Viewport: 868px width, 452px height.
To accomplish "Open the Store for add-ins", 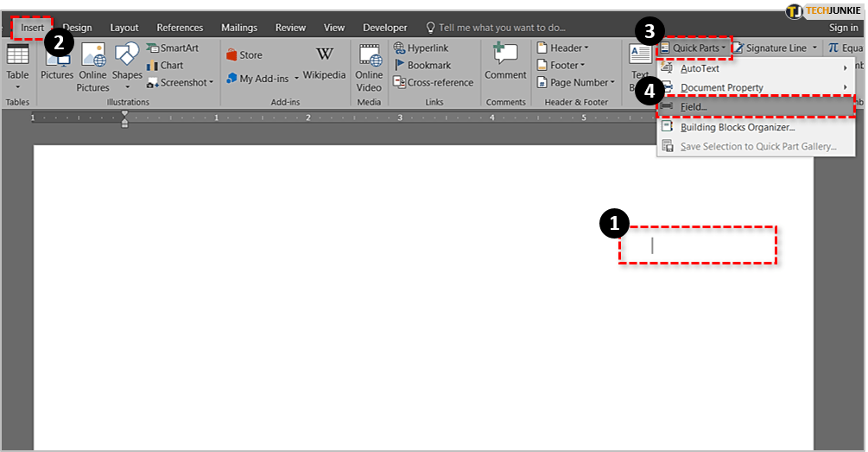I will pyautogui.click(x=244, y=54).
